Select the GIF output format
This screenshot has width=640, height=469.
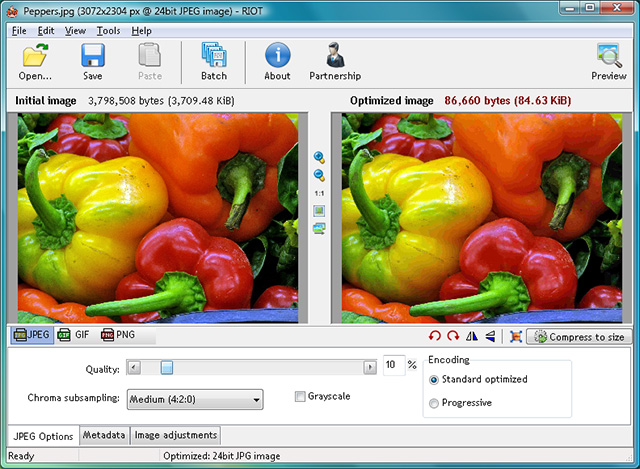(x=73, y=335)
